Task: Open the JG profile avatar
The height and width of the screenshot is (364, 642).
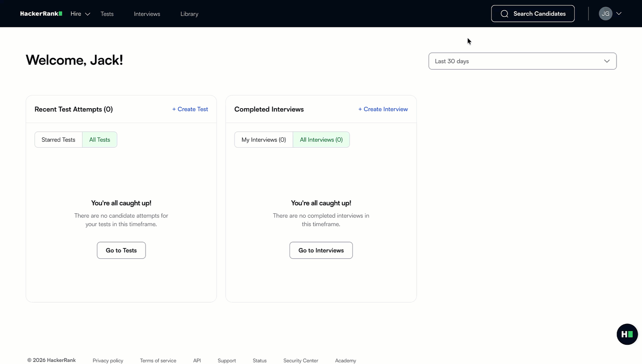Action: click(x=606, y=13)
